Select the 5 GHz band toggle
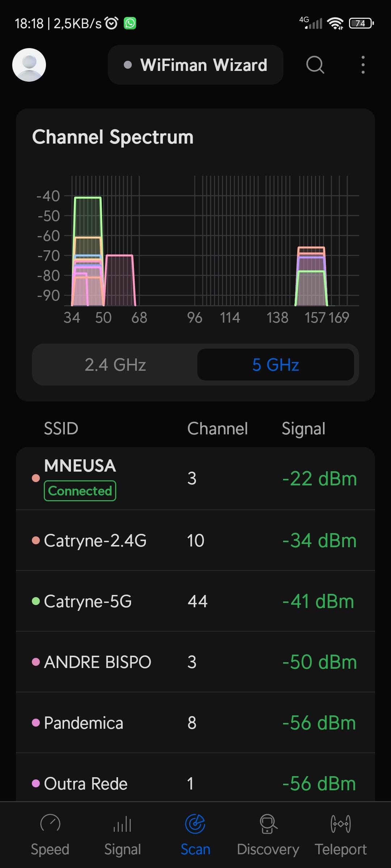 (x=276, y=365)
